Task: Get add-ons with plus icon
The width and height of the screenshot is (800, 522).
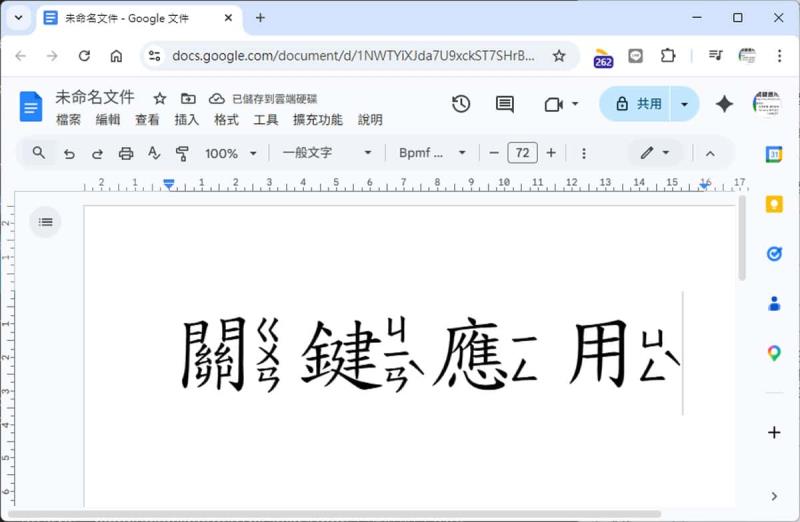Action: click(x=774, y=432)
